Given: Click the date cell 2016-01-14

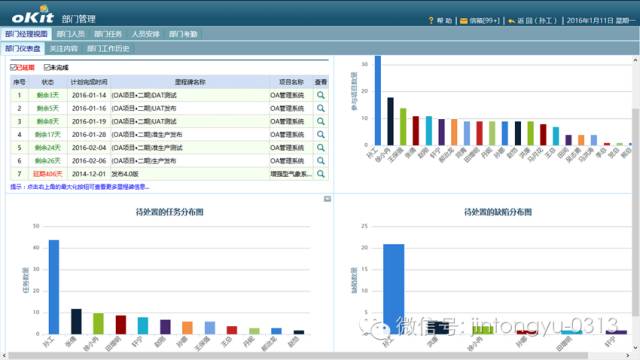Looking at the screenshot, I should (x=89, y=95).
